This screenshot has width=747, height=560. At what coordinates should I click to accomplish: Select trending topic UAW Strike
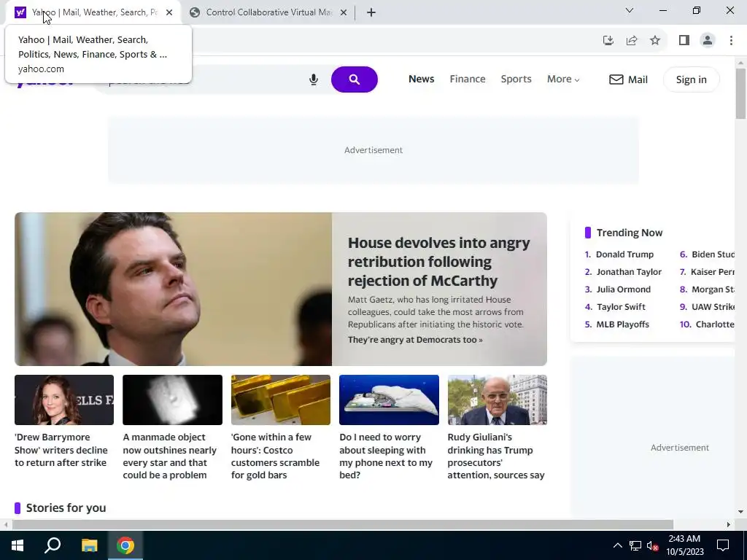coord(713,307)
